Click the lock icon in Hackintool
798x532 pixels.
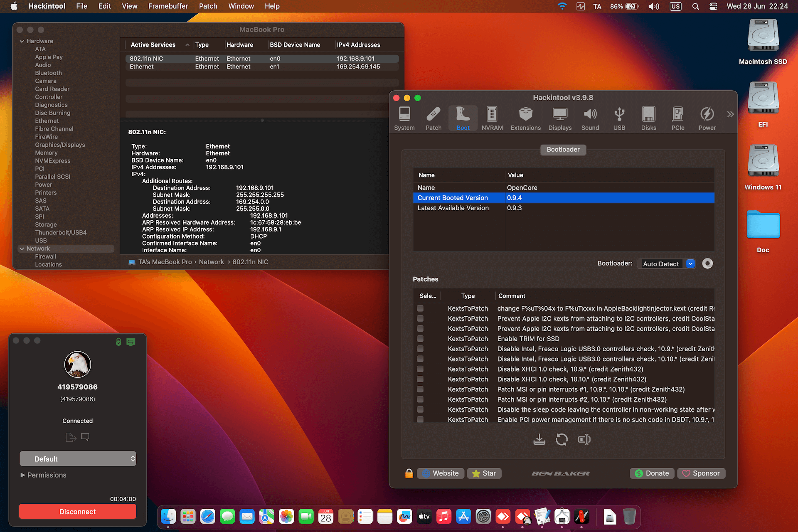pyautogui.click(x=409, y=473)
